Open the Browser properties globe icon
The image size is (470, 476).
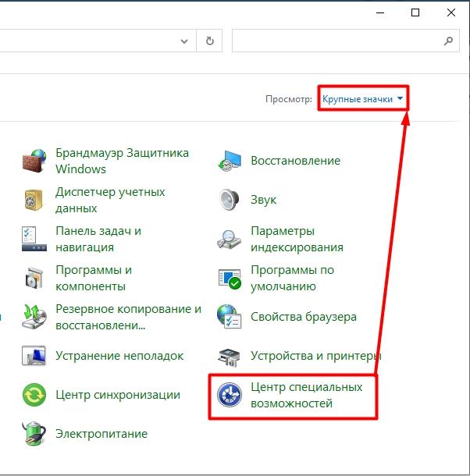[x=230, y=317]
